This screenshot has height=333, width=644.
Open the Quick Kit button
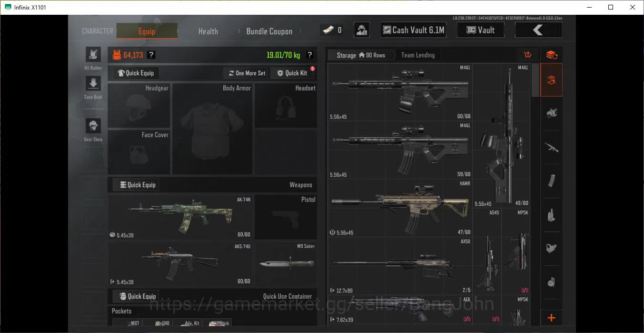tap(292, 73)
